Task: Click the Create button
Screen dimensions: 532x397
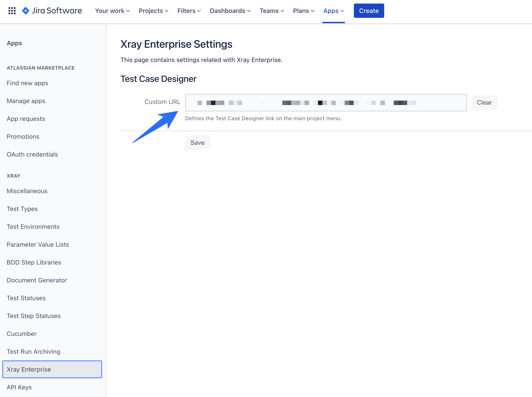Action: coord(369,11)
